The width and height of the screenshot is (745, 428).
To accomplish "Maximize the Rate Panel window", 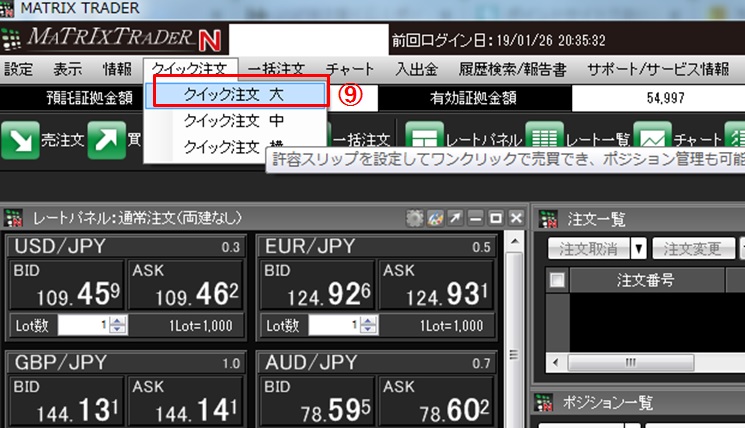I will [x=496, y=219].
